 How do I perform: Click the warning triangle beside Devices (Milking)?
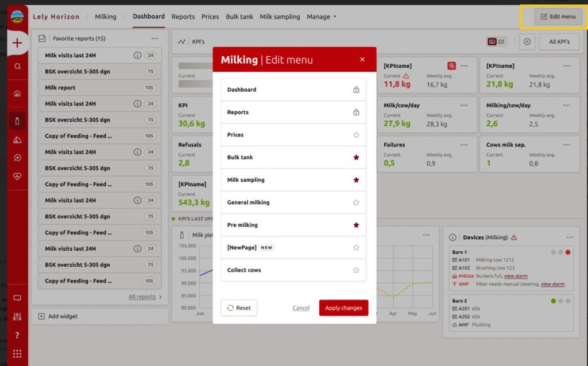514,237
